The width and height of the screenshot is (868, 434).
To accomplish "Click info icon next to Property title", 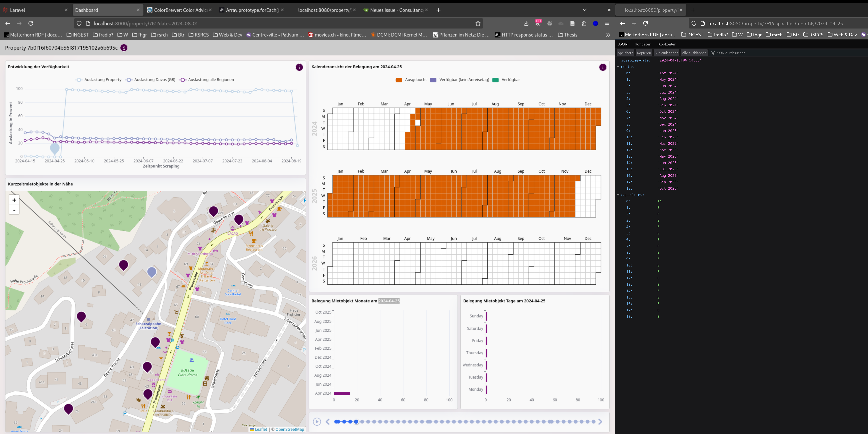I will [x=124, y=48].
